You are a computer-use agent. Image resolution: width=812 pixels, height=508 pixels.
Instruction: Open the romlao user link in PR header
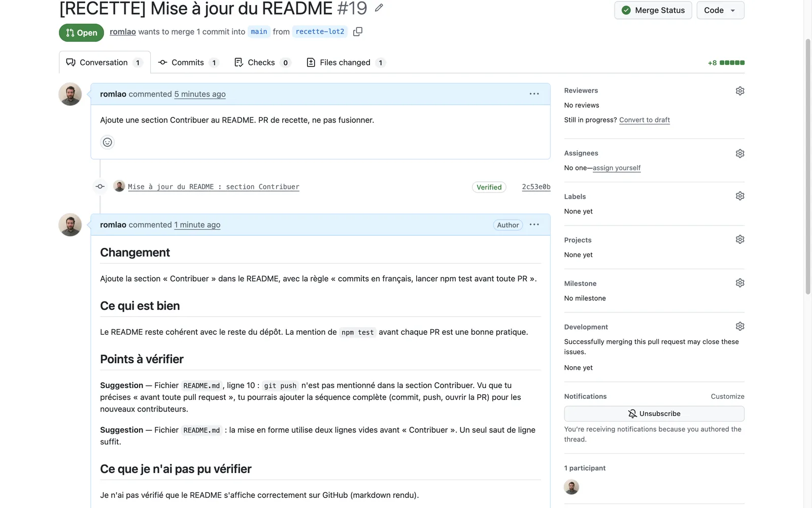click(123, 31)
